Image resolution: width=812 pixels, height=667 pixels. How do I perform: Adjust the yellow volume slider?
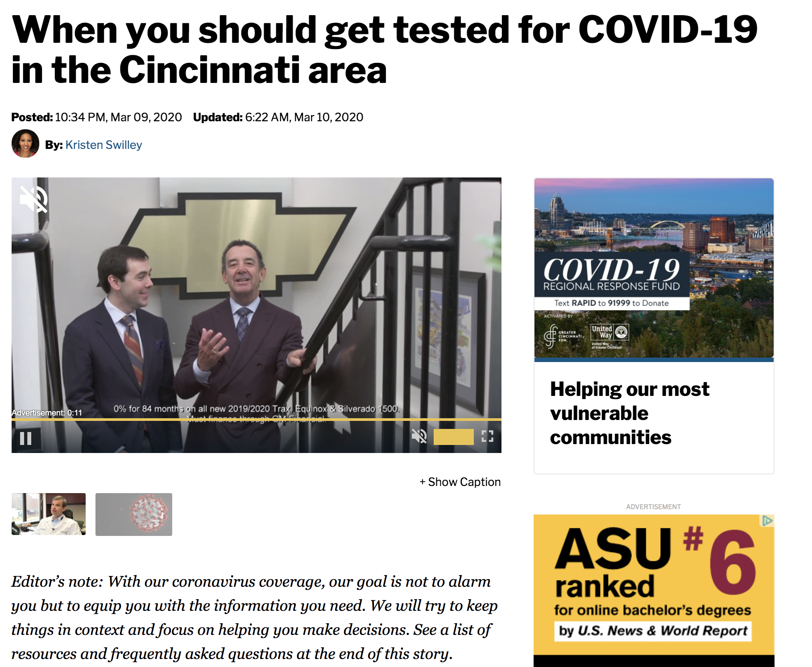tap(453, 437)
